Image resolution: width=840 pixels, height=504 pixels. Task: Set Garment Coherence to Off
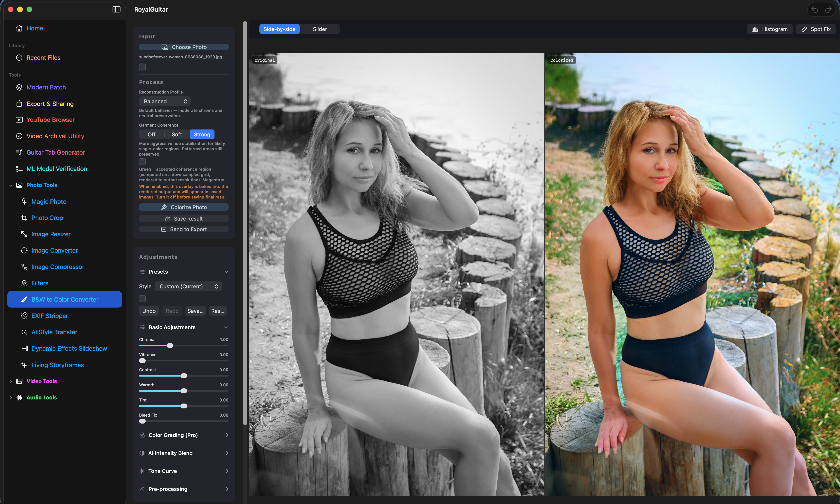[152, 135]
